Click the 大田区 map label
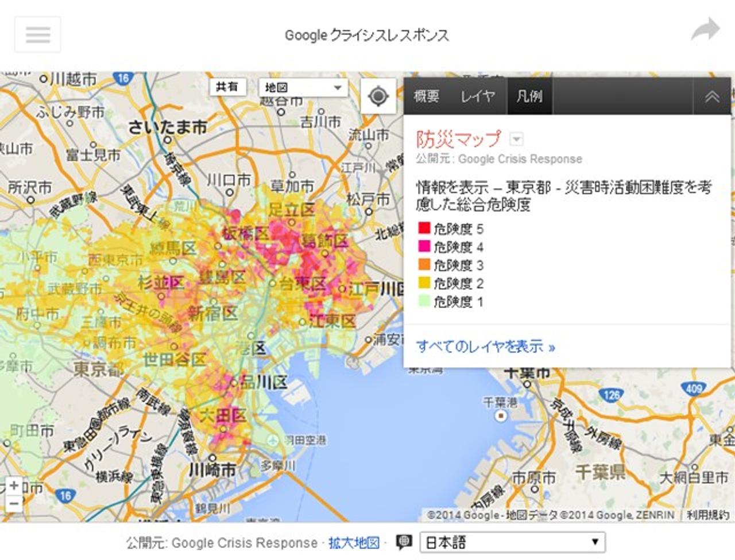 (x=222, y=415)
